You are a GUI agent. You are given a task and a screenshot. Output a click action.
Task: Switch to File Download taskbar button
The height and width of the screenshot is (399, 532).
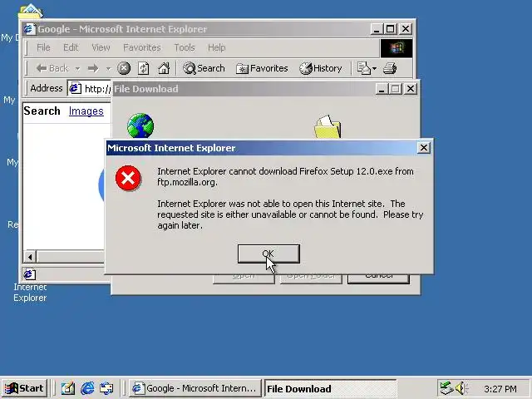(330, 388)
